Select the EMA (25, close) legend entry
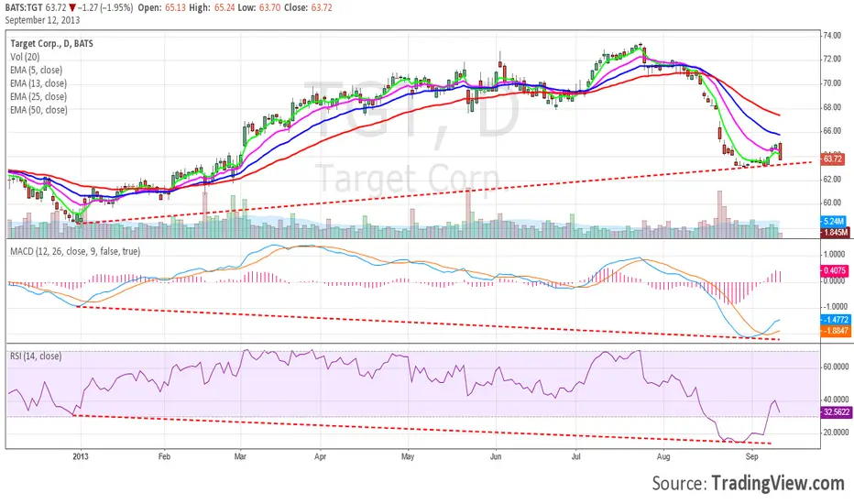Viewport: 854px width, 504px height. pos(38,96)
